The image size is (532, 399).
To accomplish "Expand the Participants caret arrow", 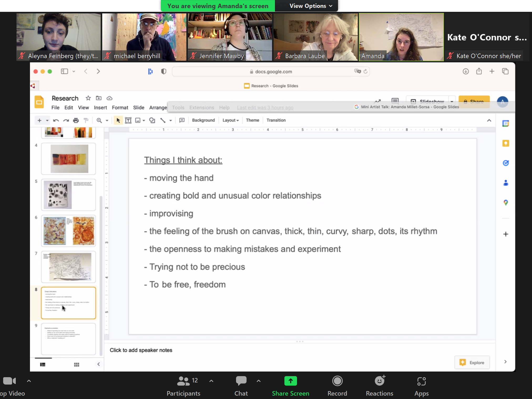I will tap(211, 381).
